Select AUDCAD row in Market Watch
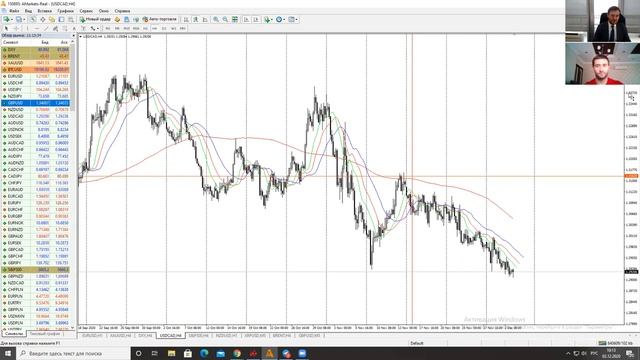 tap(36, 143)
